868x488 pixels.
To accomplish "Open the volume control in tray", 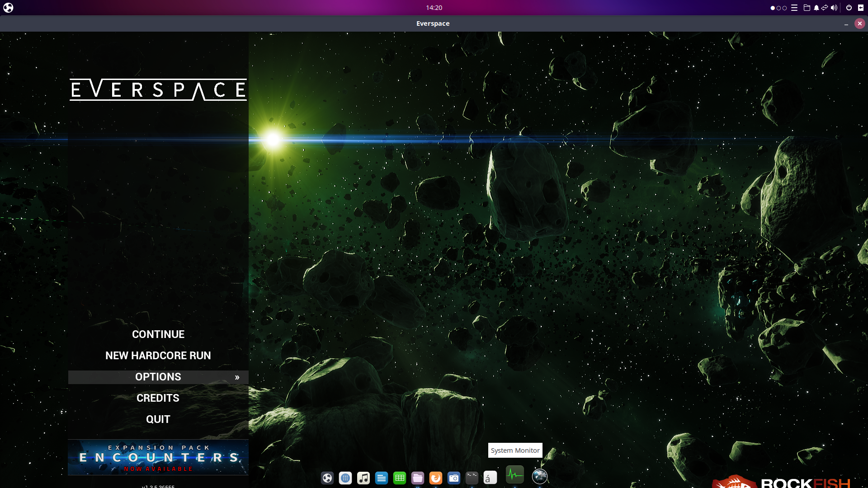I will point(834,8).
